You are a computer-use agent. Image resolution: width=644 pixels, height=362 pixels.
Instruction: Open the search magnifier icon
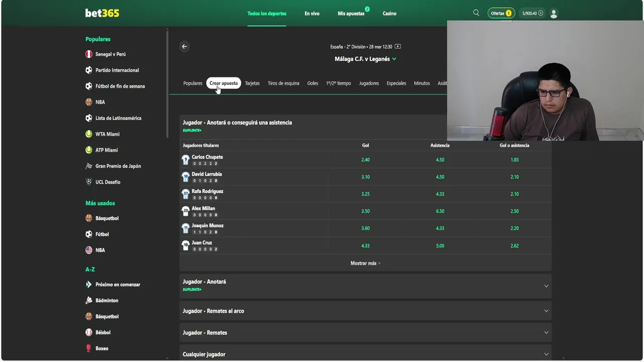476,13
